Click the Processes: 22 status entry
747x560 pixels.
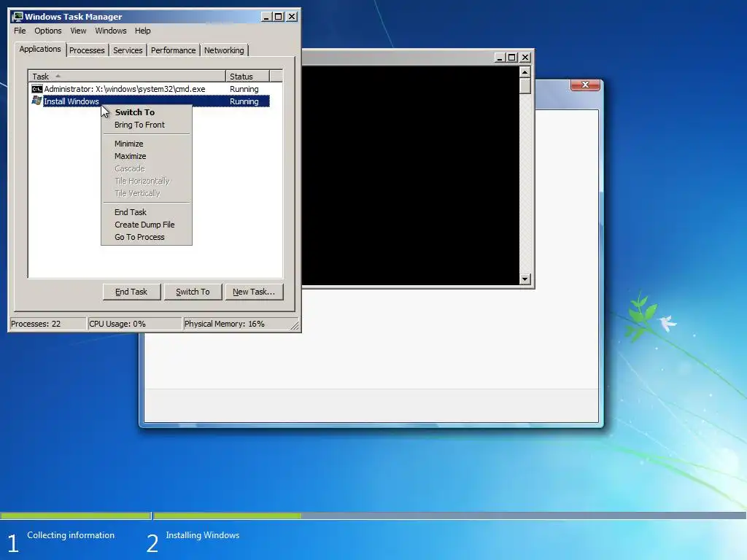(x=47, y=324)
